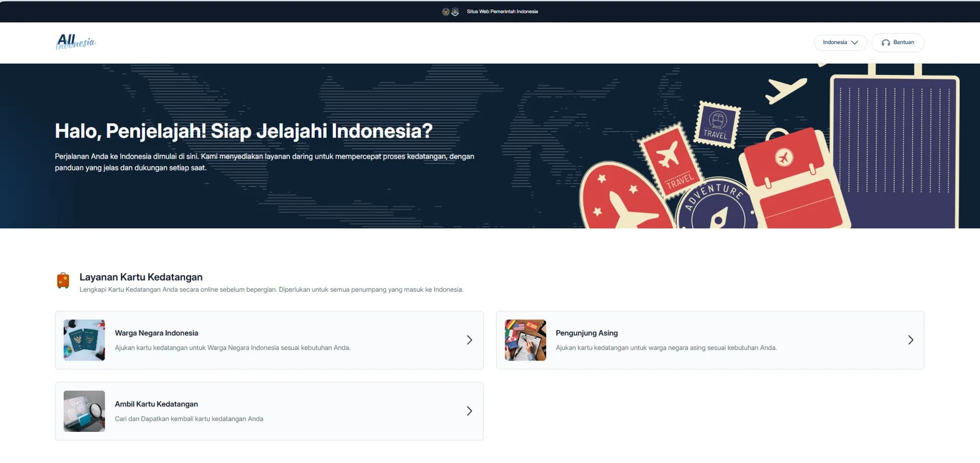The height and width of the screenshot is (463, 980).
Task: Click the Situs Web Pemerintah Indonesia text
Action: pos(502,11)
